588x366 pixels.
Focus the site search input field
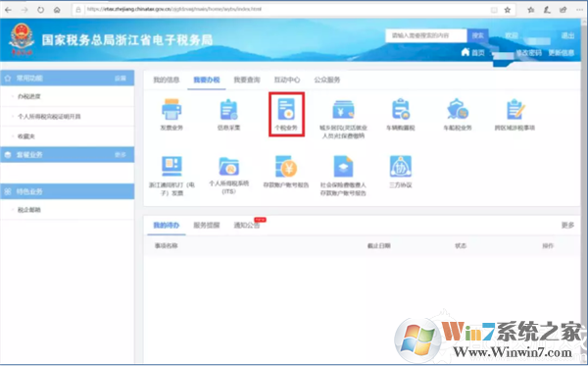426,35
